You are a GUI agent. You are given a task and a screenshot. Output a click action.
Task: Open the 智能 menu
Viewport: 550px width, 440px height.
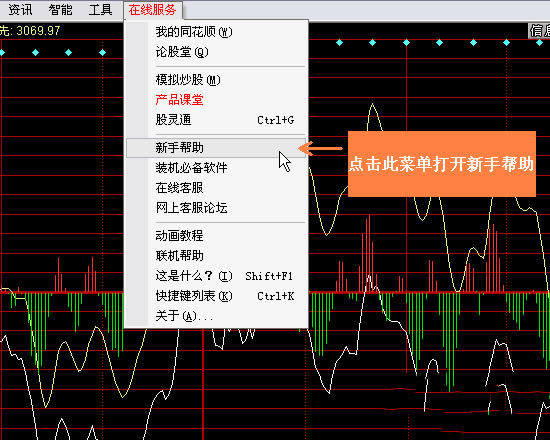tap(60, 10)
